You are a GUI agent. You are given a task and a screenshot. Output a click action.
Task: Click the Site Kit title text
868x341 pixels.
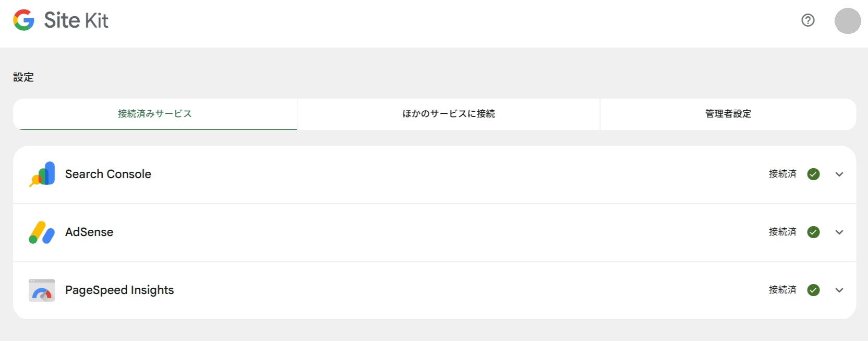click(x=76, y=20)
